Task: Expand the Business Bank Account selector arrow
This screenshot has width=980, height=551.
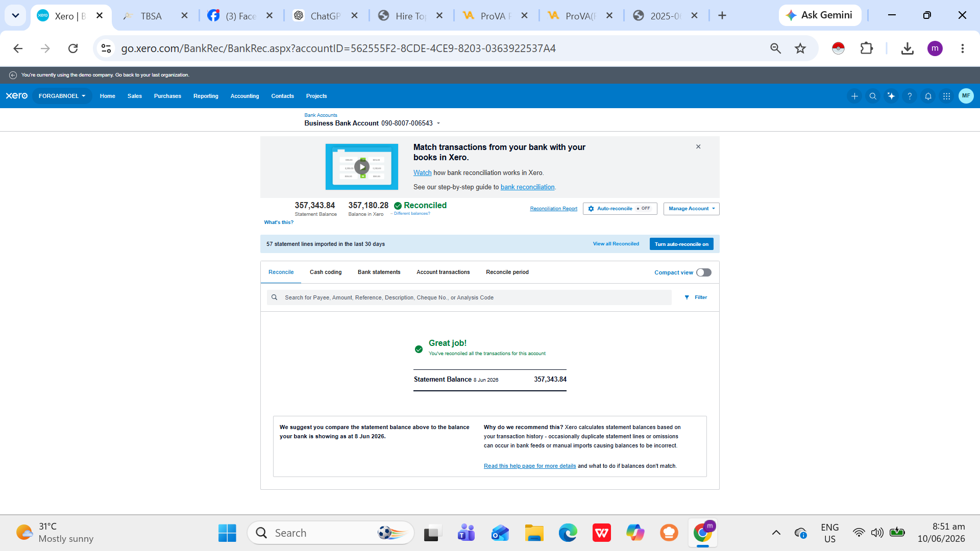Action: 438,123
